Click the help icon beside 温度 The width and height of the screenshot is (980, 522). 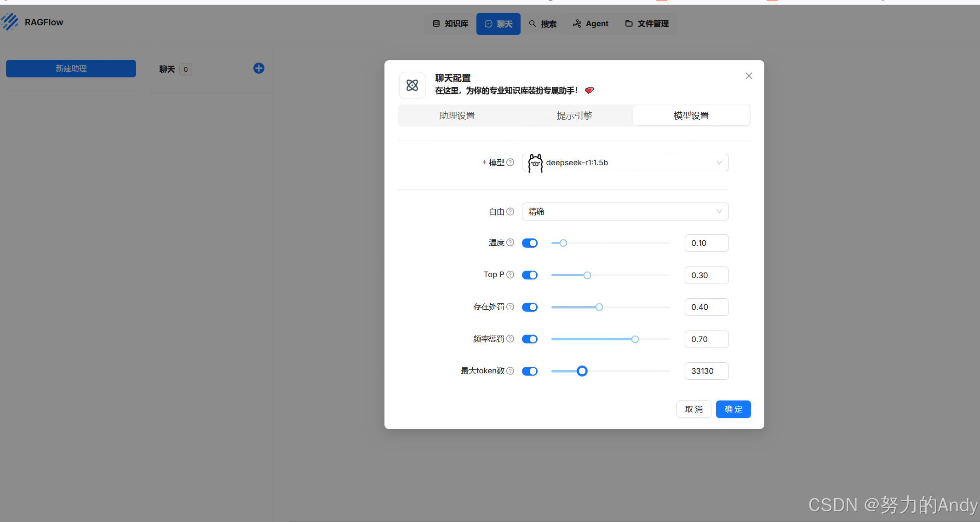510,243
